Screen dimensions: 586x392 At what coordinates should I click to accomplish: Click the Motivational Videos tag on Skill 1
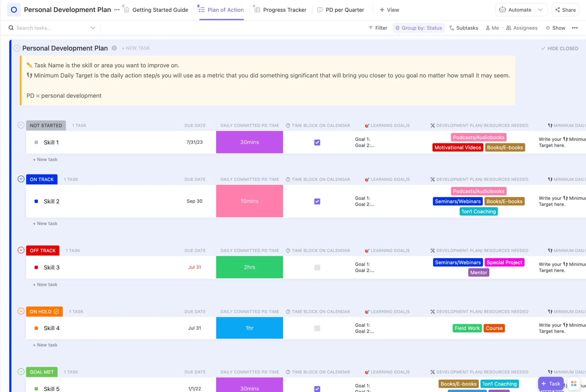click(x=458, y=147)
